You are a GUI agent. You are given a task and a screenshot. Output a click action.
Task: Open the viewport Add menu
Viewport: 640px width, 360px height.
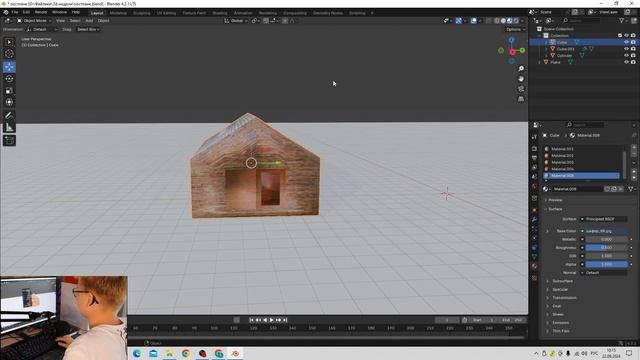click(x=89, y=20)
